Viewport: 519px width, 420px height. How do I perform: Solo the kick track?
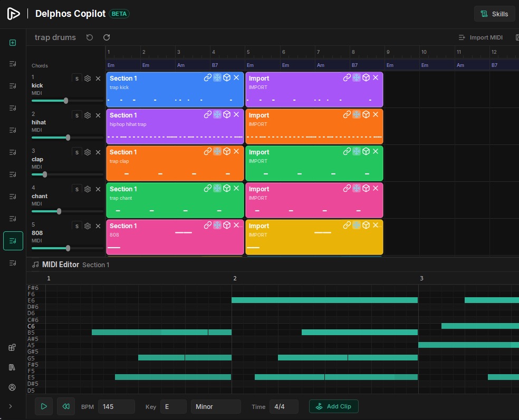tap(78, 78)
